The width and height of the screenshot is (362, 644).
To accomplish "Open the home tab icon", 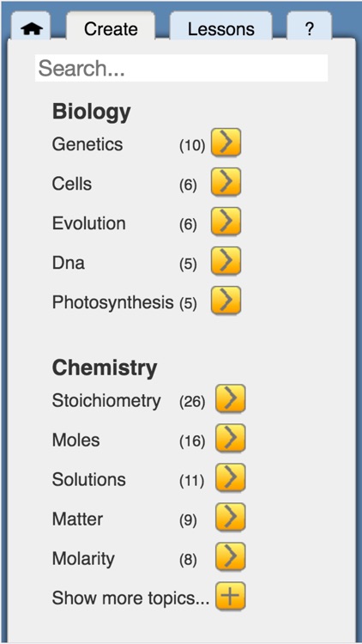I will (x=31, y=29).
